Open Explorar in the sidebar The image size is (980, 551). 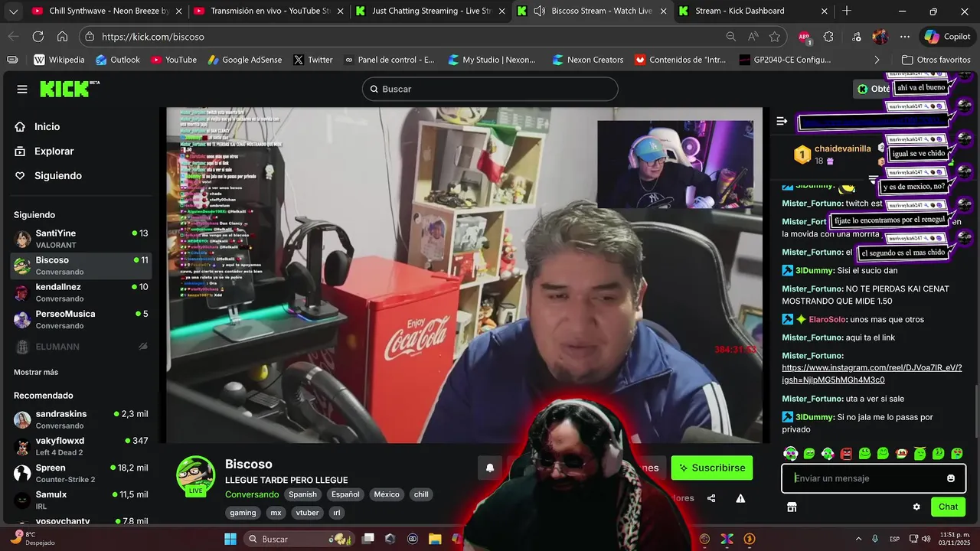click(x=54, y=152)
